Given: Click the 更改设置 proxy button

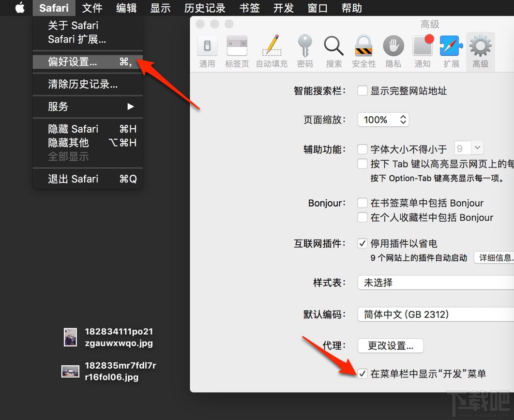Looking at the screenshot, I should coord(390,346).
